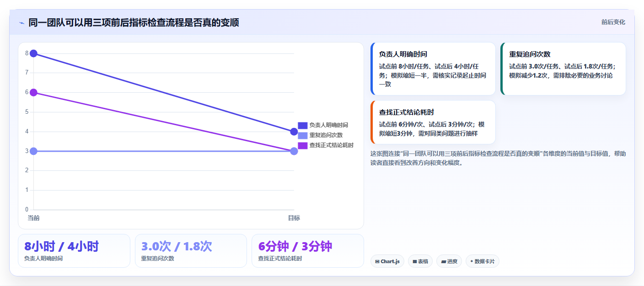644x286 pixels.
Task: Click the Chart.js tag
Action: pyautogui.click(x=387, y=261)
